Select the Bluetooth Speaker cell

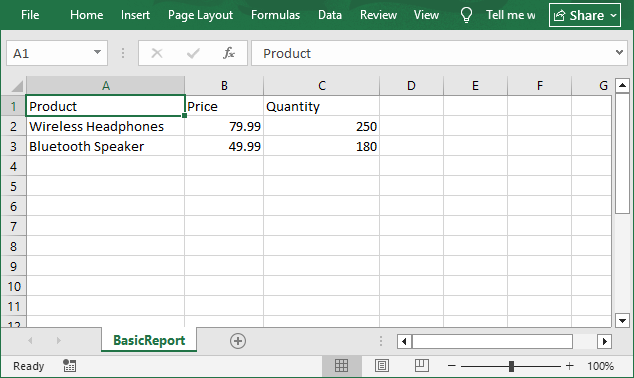pyautogui.click(x=105, y=146)
